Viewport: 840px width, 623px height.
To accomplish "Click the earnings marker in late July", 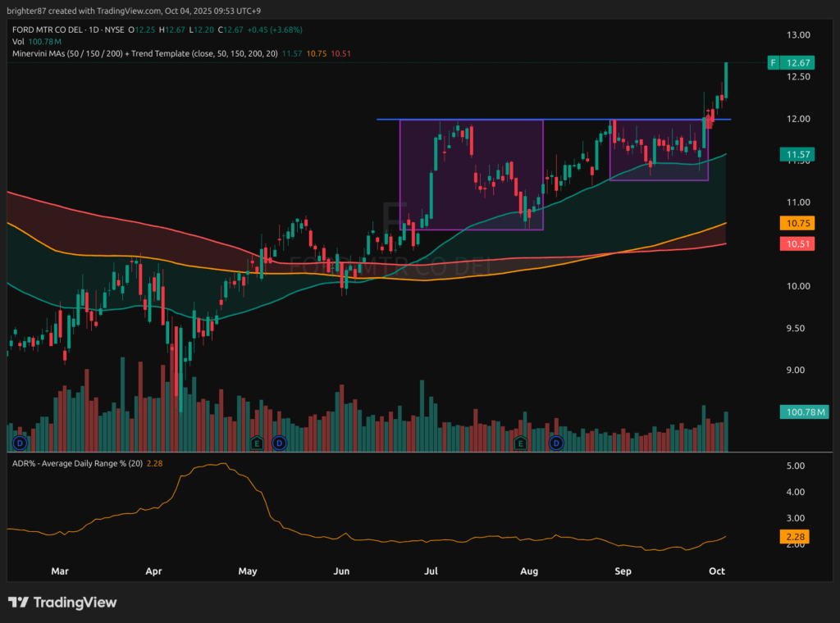I will point(520,443).
